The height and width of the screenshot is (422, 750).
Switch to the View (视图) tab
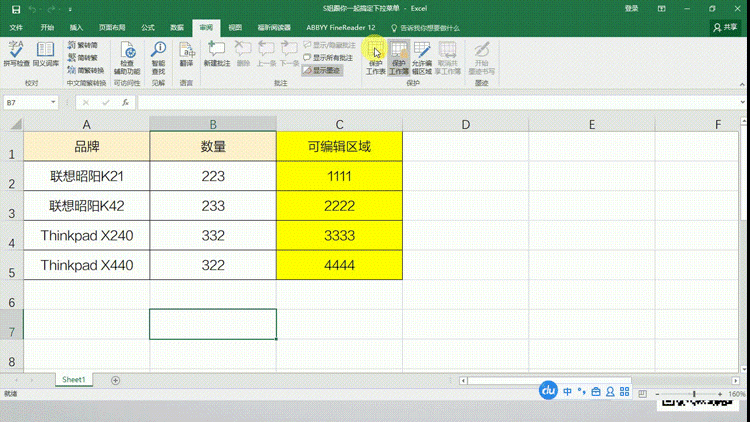(x=235, y=28)
